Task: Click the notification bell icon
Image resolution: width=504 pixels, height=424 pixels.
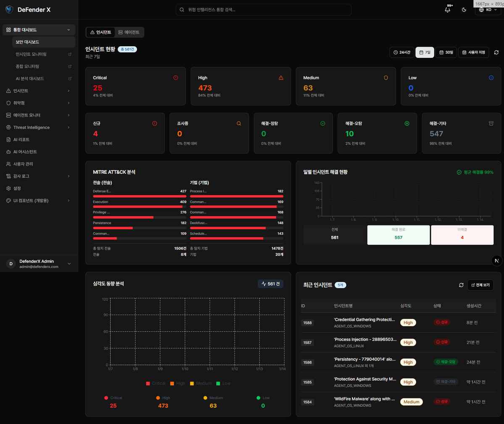Action: click(x=448, y=10)
